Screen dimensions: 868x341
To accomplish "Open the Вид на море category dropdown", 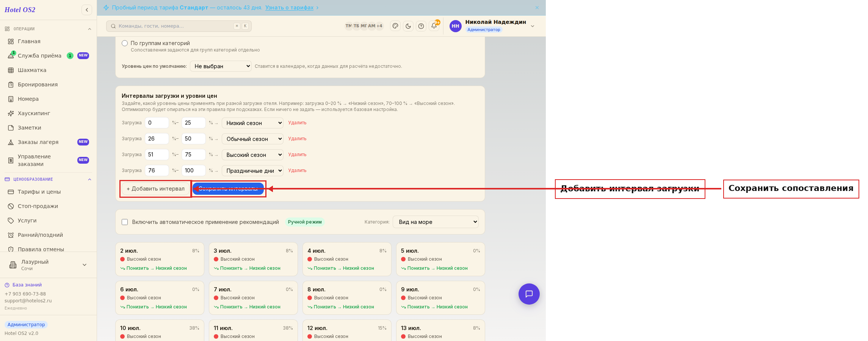I will point(436,222).
